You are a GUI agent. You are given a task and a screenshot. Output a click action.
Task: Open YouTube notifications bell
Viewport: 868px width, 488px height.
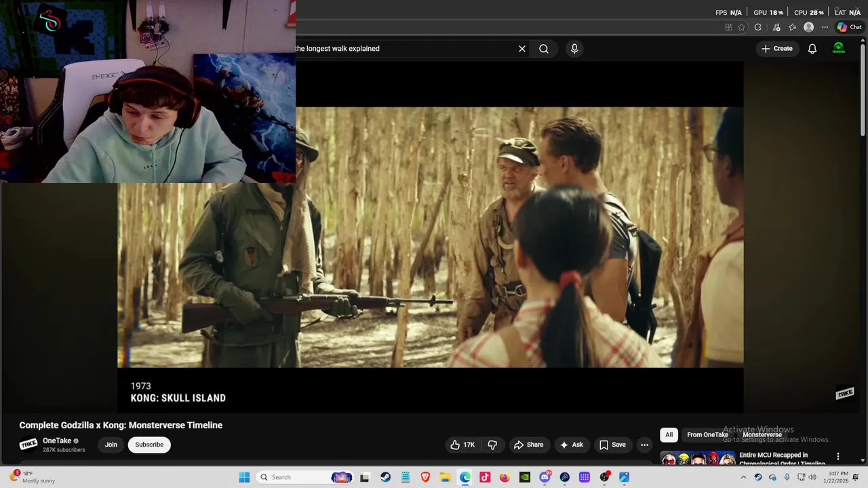click(x=812, y=49)
